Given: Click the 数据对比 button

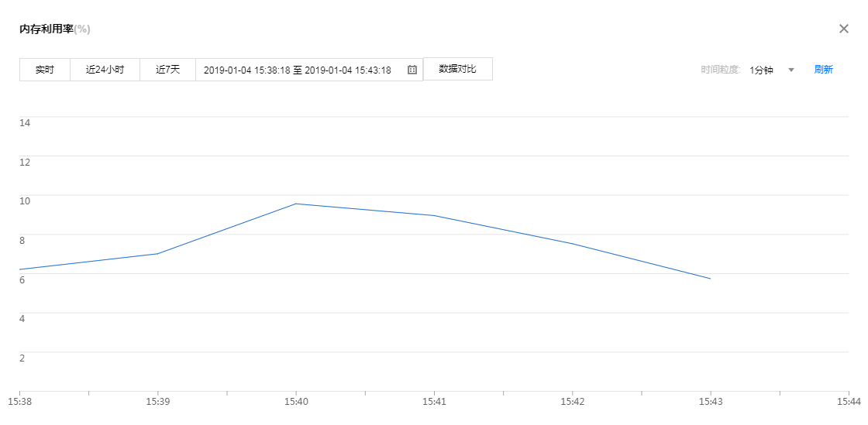Looking at the screenshot, I should (x=457, y=69).
